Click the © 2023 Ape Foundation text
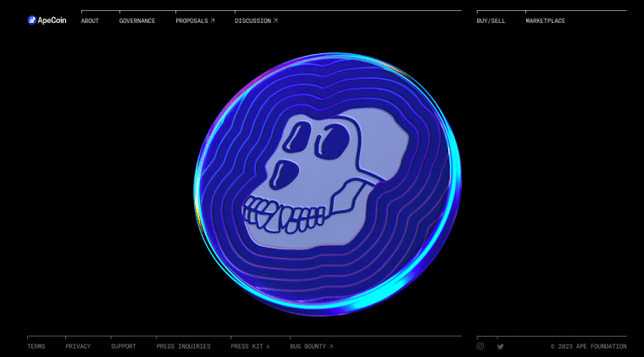This screenshot has width=644, height=357. (x=589, y=346)
